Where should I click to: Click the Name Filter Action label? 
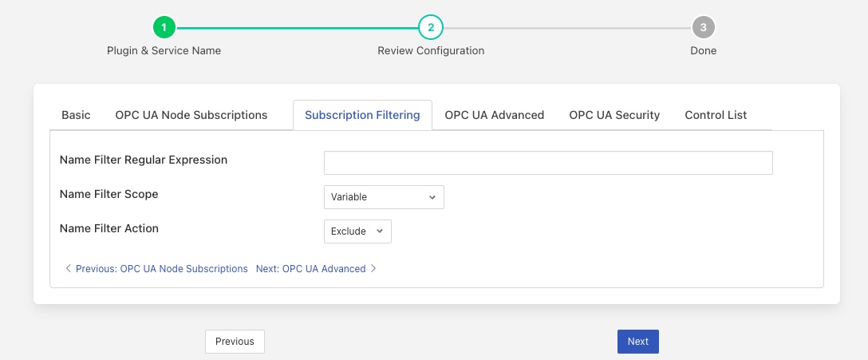[108, 228]
